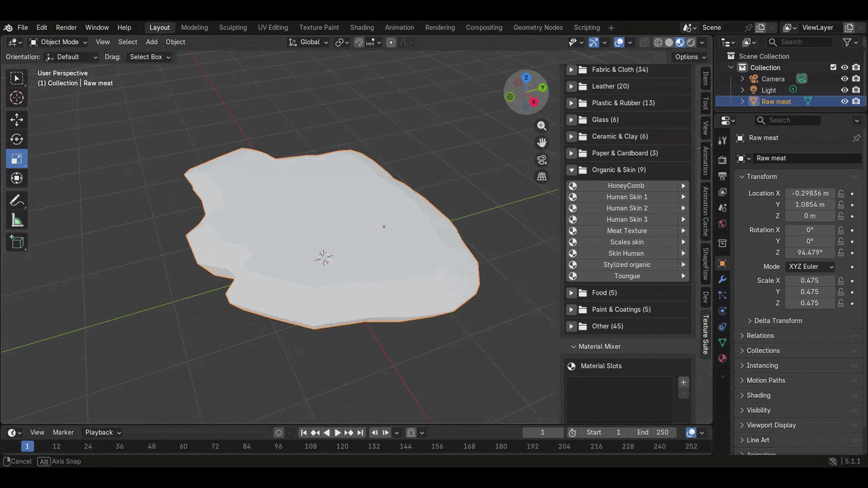The width and height of the screenshot is (868, 488).
Task: Apply the HoneyComb material
Action: [627, 186]
